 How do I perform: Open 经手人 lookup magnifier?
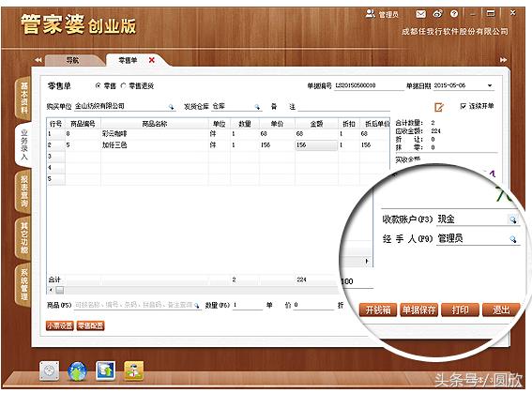point(513,239)
